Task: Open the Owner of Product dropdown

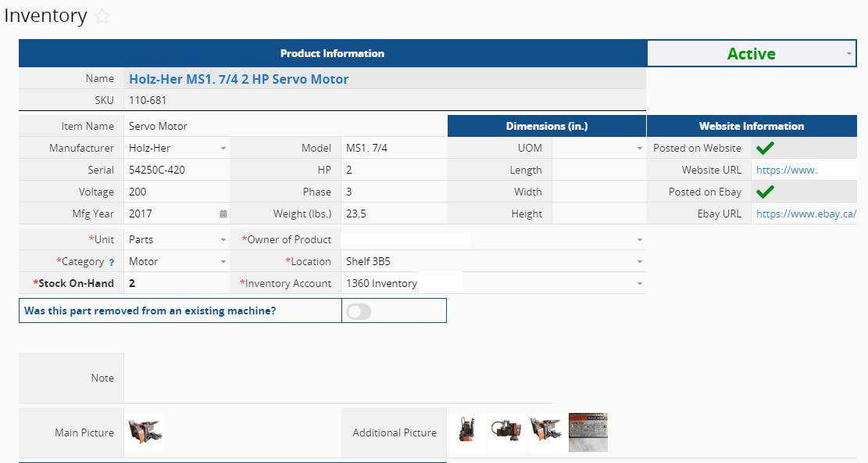Action: click(639, 240)
